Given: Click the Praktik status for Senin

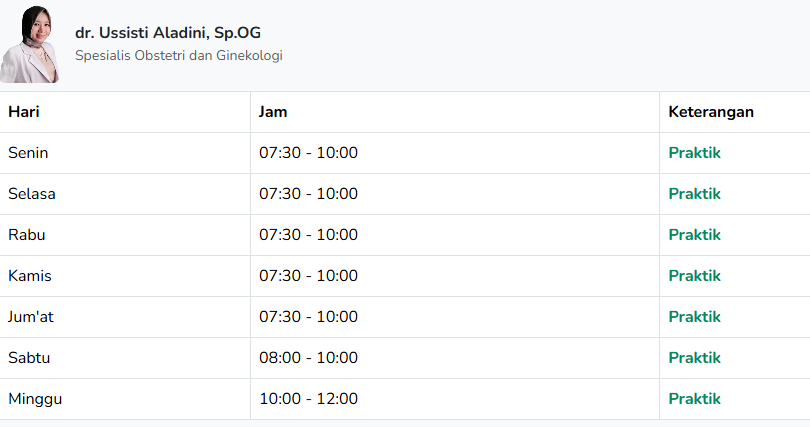Looking at the screenshot, I should coord(694,153).
